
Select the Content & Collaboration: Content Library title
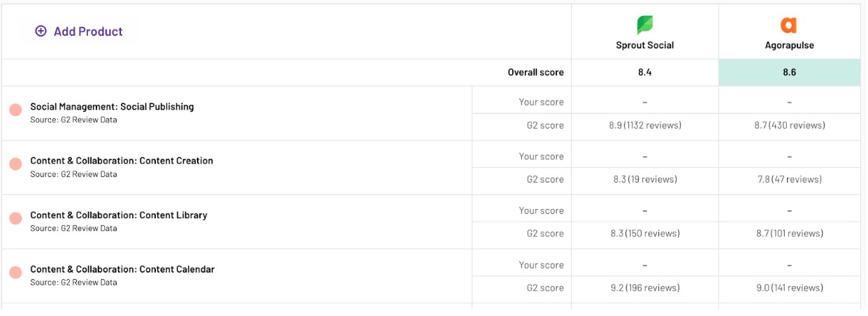pos(119,215)
